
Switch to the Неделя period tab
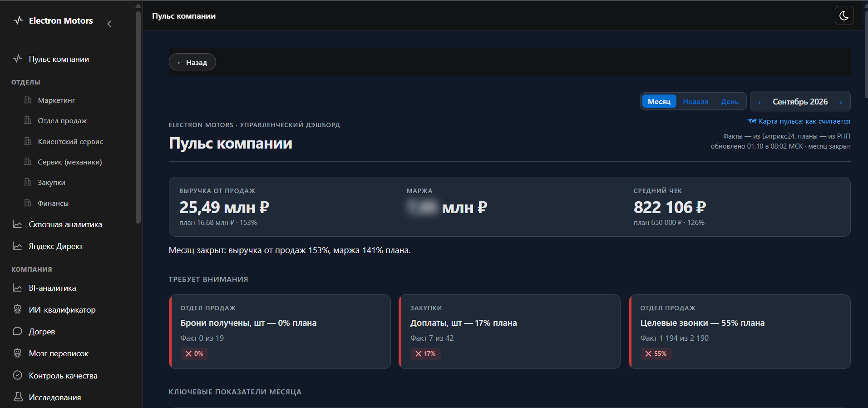pyautogui.click(x=695, y=102)
